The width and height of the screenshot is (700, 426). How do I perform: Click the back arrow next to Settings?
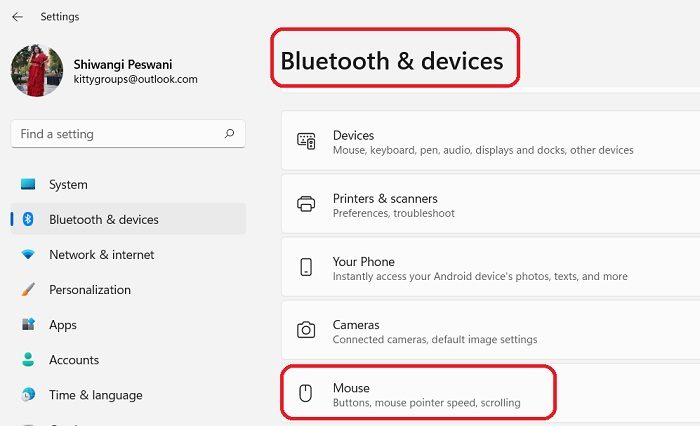click(x=17, y=17)
